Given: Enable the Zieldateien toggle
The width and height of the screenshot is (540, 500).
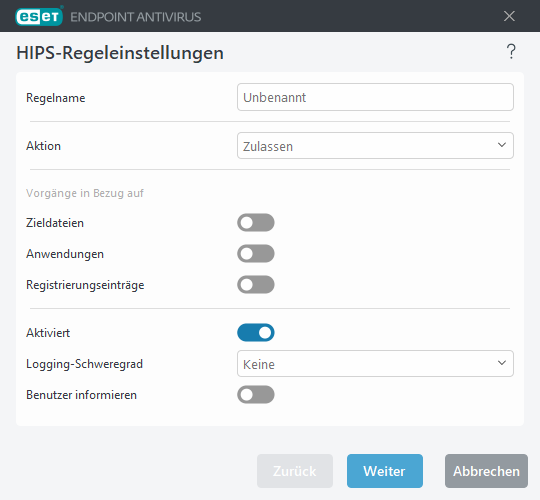Looking at the screenshot, I should (x=256, y=222).
